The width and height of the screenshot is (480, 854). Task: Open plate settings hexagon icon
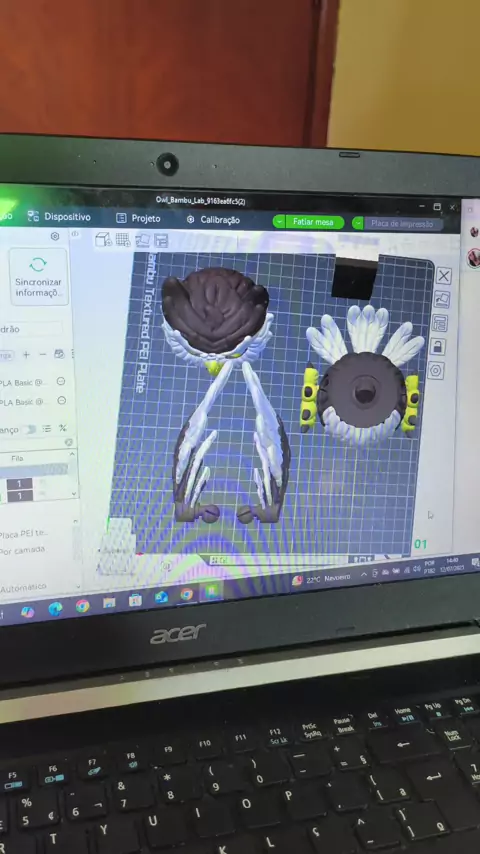tap(435, 371)
